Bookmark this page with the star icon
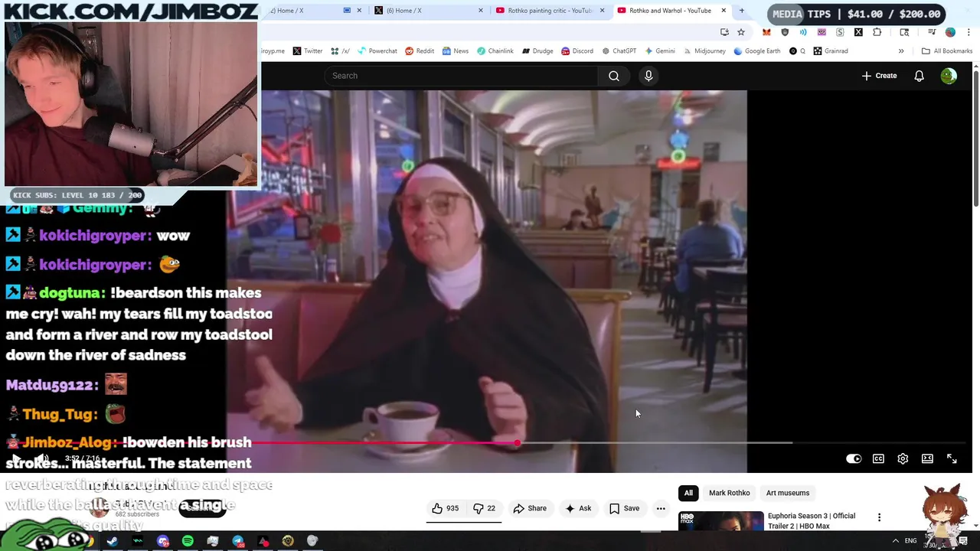This screenshot has height=551, width=980. pyautogui.click(x=741, y=32)
